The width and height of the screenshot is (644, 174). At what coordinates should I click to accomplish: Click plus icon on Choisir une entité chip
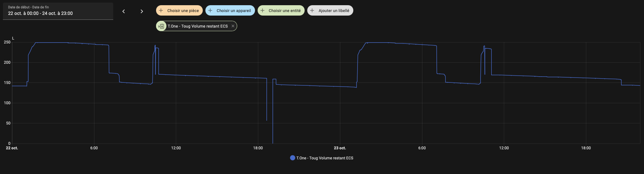[x=262, y=11]
